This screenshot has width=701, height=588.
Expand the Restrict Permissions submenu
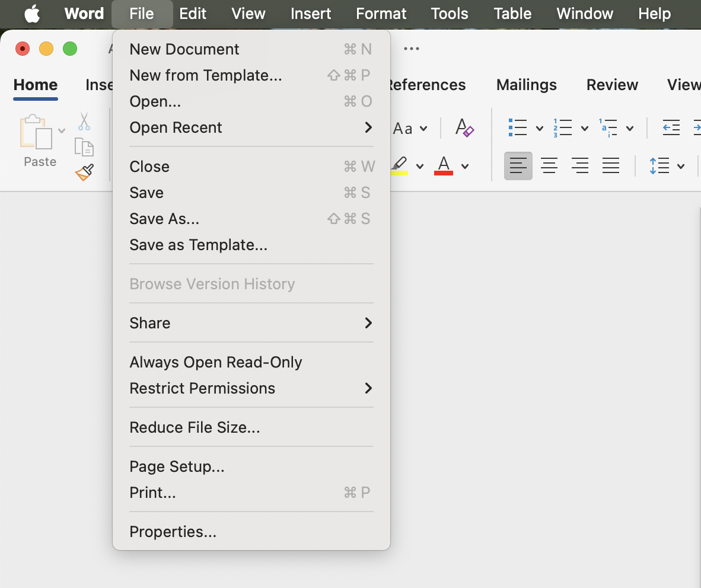click(251, 388)
